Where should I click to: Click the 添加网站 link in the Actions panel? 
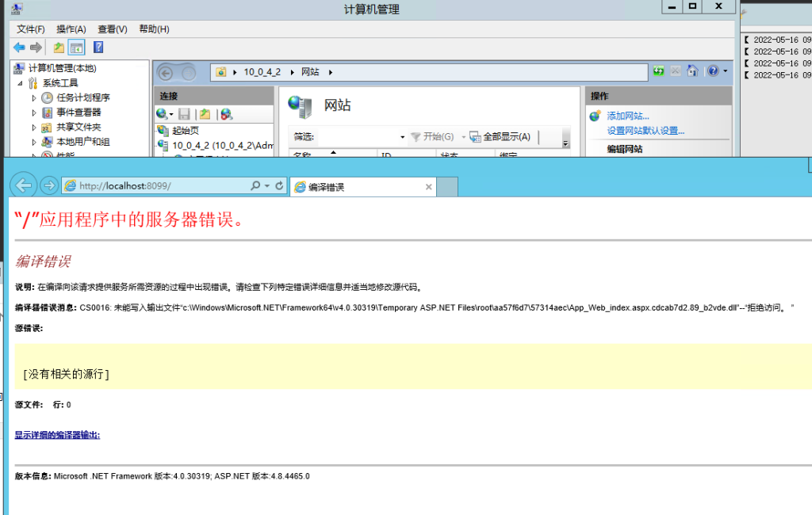click(x=627, y=113)
